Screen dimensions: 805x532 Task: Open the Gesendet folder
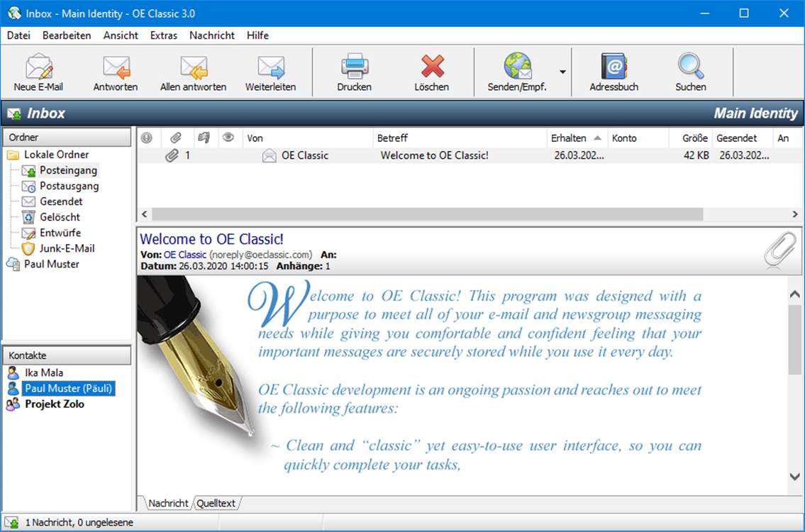click(x=61, y=201)
